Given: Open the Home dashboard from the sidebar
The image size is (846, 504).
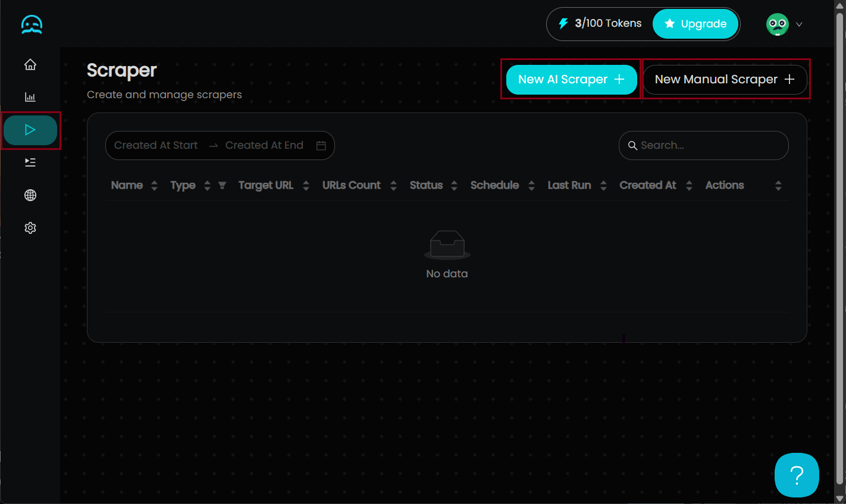Looking at the screenshot, I should pos(30,64).
